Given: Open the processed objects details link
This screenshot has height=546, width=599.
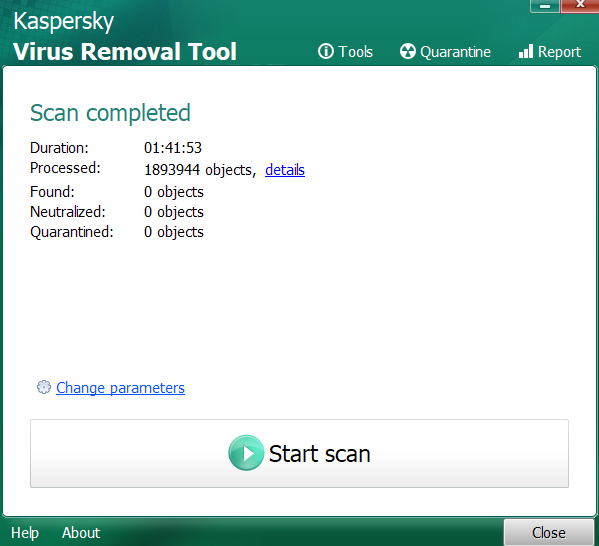Looking at the screenshot, I should [x=285, y=170].
